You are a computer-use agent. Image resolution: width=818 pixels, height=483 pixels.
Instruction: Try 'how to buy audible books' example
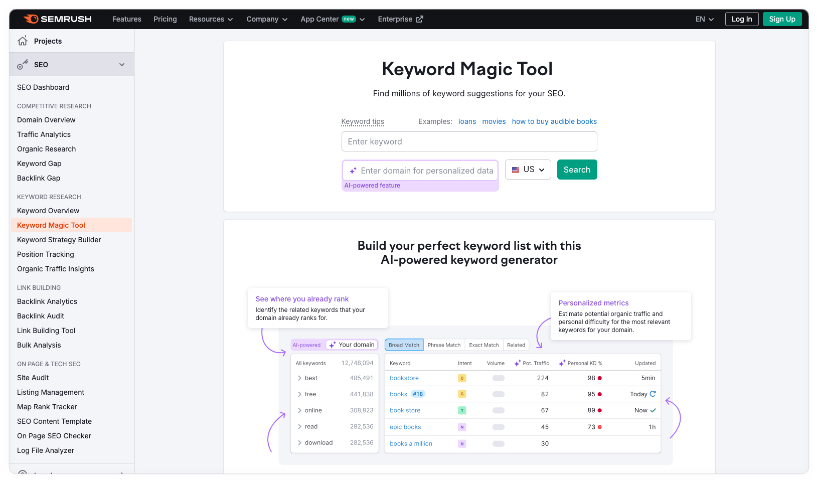pyautogui.click(x=554, y=122)
